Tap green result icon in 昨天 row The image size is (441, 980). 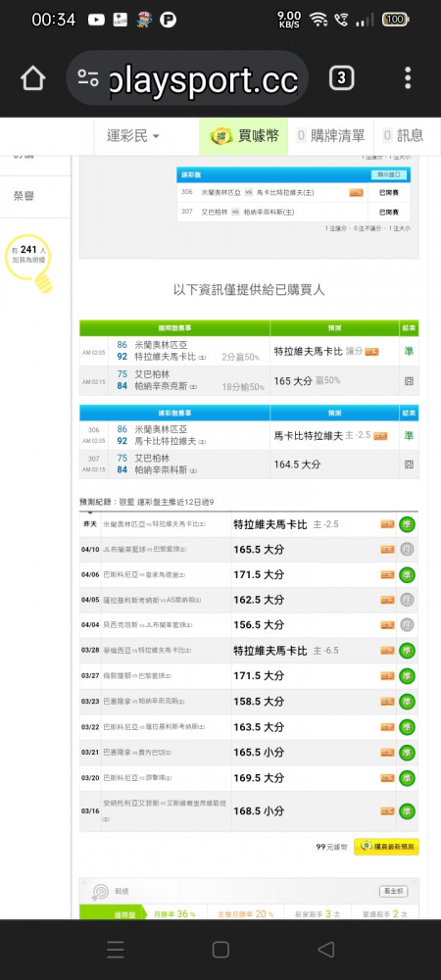point(408,525)
